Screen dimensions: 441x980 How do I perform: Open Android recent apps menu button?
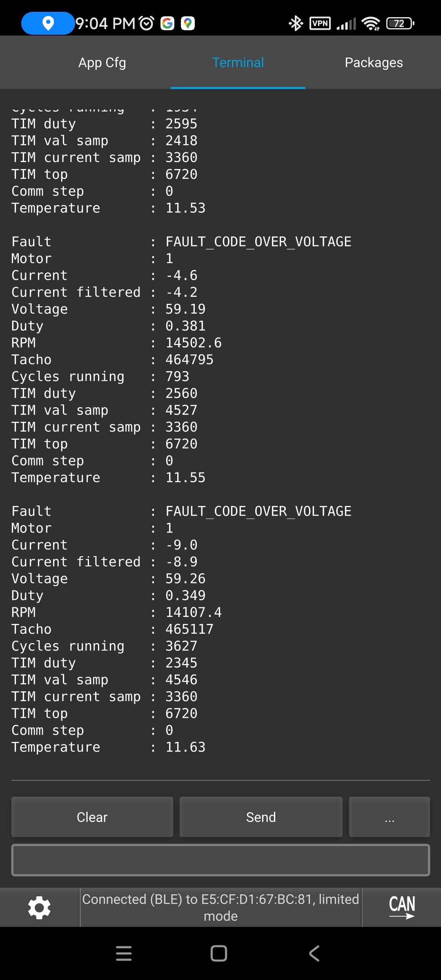(x=124, y=953)
